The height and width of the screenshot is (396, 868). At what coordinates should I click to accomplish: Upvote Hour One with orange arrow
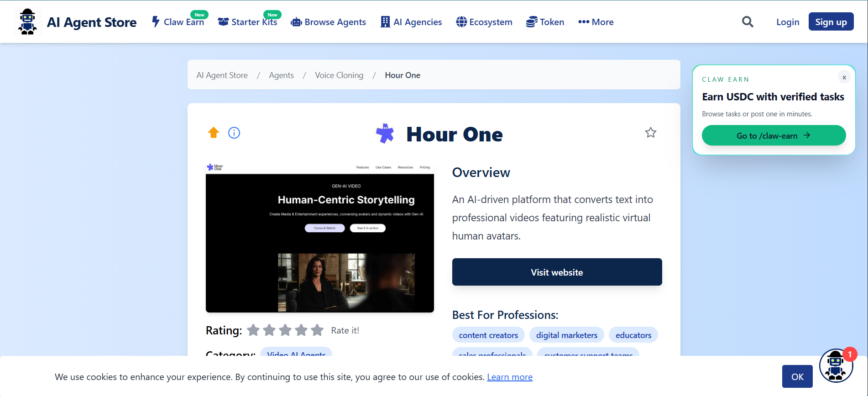pyautogui.click(x=214, y=133)
